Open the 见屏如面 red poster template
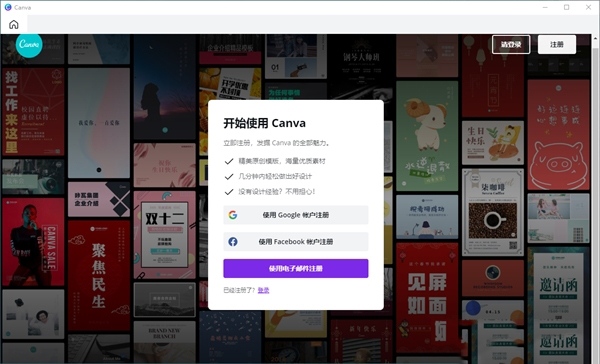Viewport: 600px width, 364px height. pos(427,298)
